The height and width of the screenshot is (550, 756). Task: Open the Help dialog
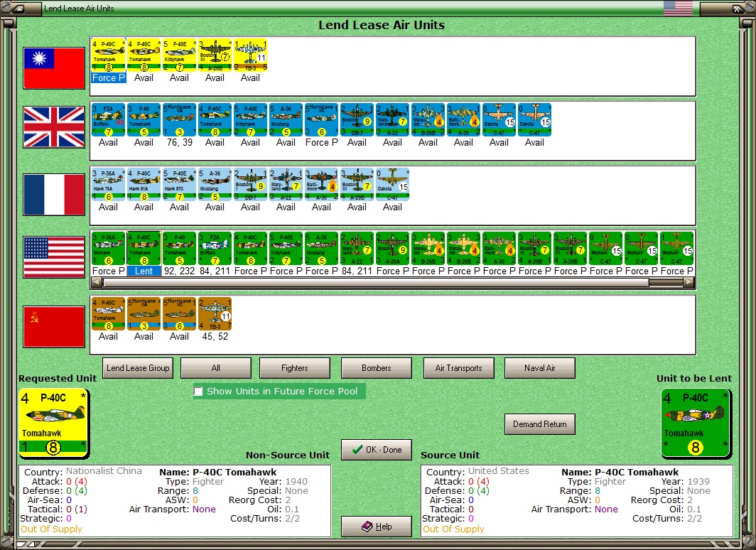(x=377, y=527)
